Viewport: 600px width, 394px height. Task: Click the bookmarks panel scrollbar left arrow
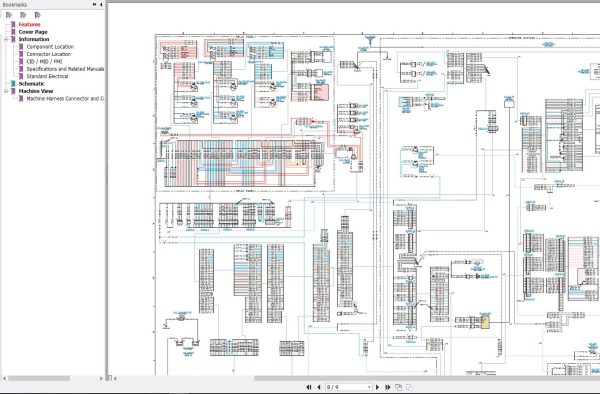point(4,378)
